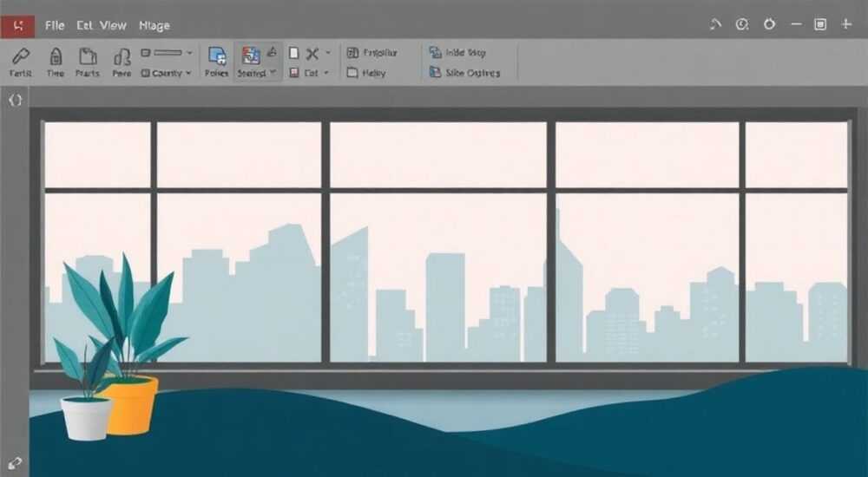Open the County dropdown arrow

(188, 73)
